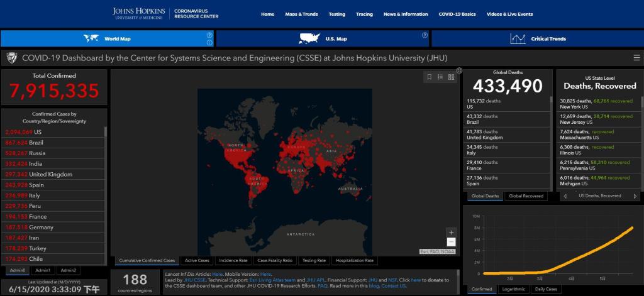The width and height of the screenshot is (644, 296).
Task: Zoom in on the map
Action: [x=451, y=233]
